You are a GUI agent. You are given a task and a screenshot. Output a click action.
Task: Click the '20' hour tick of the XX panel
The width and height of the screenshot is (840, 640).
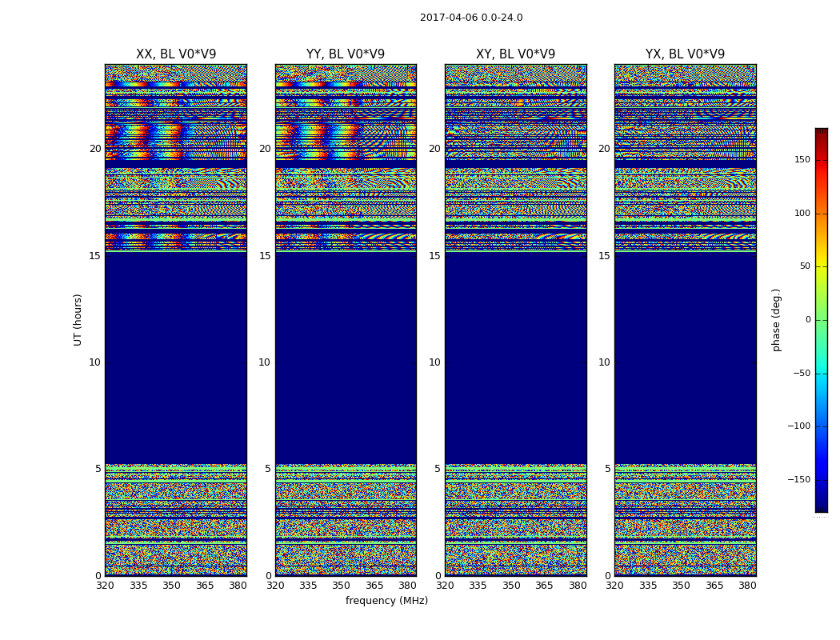click(x=95, y=149)
